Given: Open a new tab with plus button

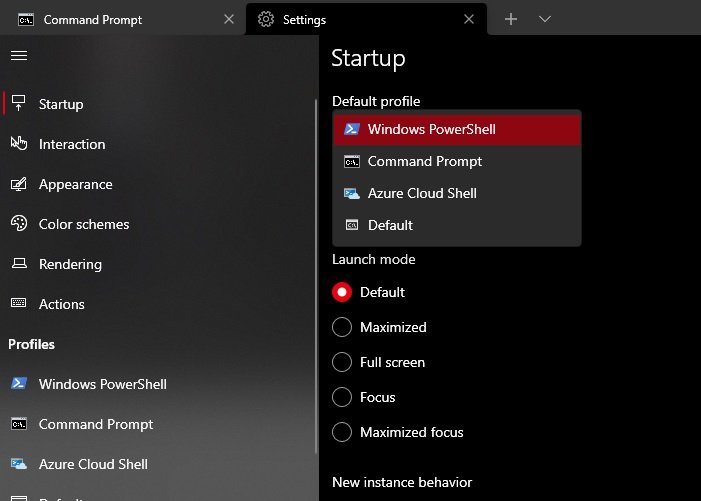Looking at the screenshot, I should pyautogui.click(x=511, y=19).
